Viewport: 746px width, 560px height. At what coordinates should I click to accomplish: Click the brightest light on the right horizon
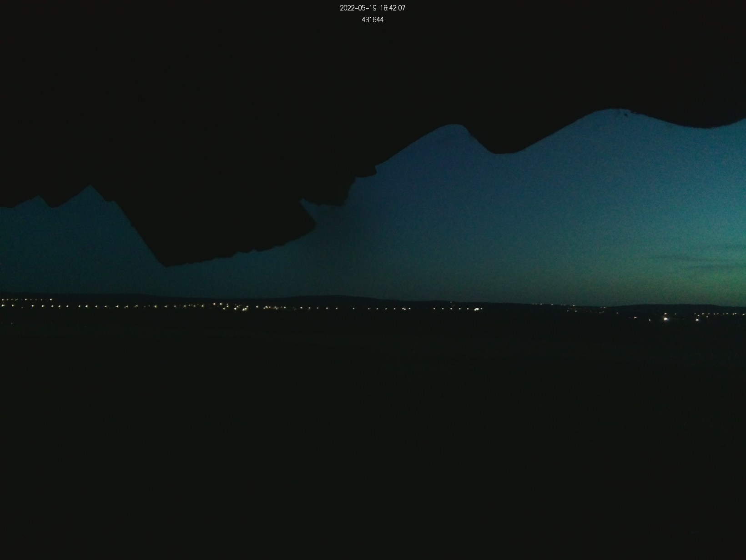tap(666, 319)
